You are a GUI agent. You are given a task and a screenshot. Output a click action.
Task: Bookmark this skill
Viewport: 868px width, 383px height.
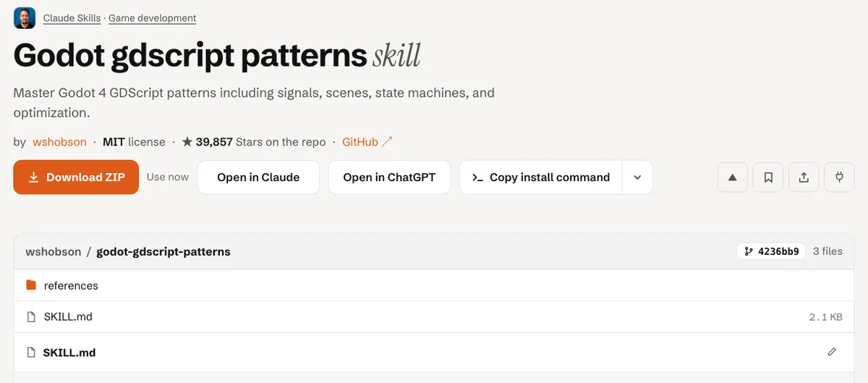point(768,177)
